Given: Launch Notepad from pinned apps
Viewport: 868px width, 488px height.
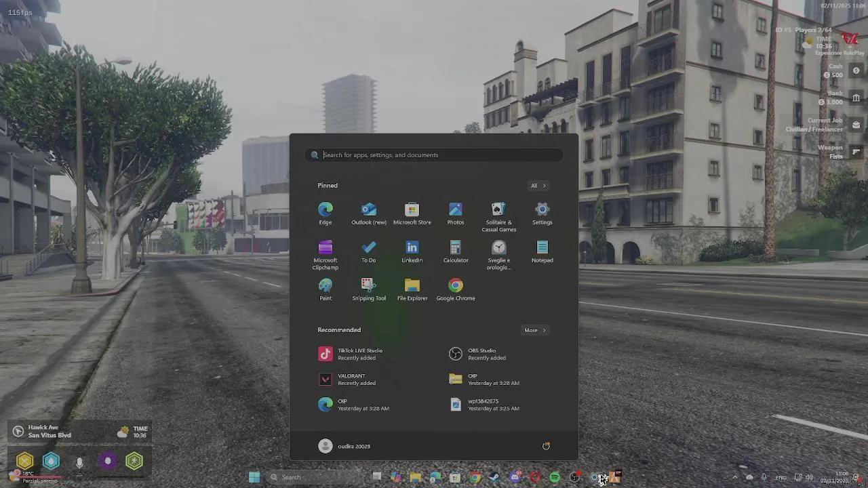Looking at the screenshot, I should (x=542, y=251).
